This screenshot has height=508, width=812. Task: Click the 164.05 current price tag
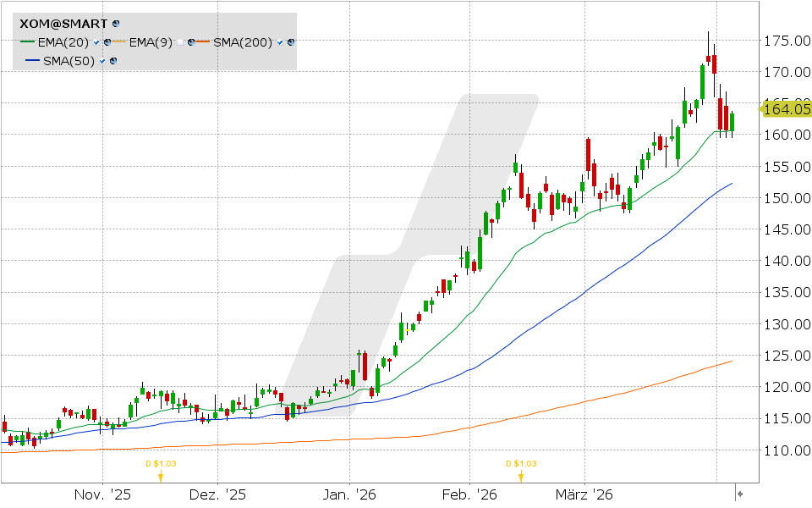(x=787, y=108)
